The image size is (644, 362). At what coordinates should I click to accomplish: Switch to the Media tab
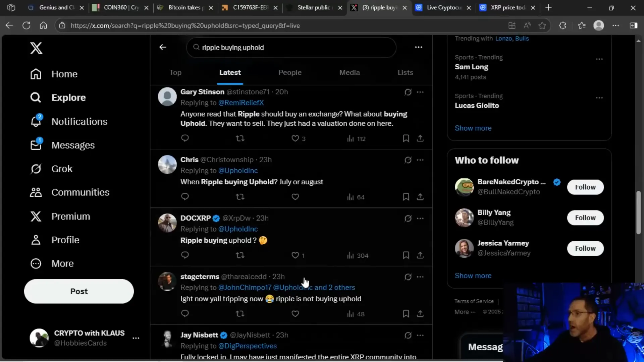pos(350,72)
